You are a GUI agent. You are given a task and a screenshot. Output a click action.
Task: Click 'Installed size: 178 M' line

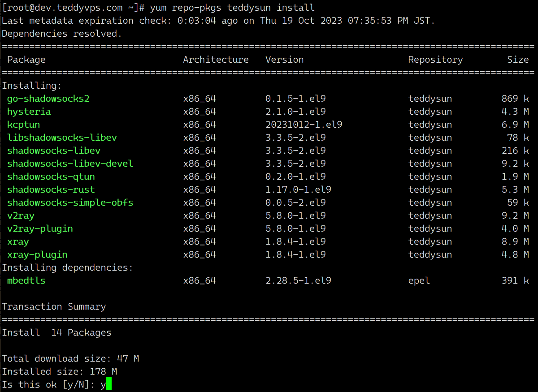[59, 371]
